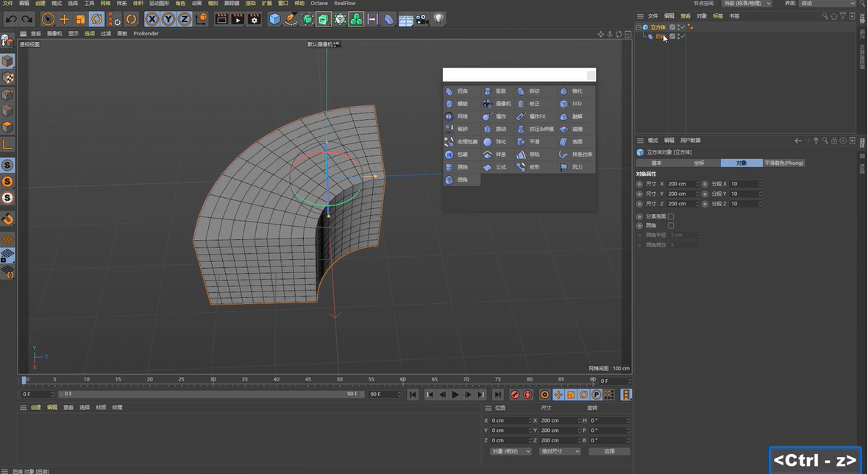This screenshot has width=868, height=474.
Task: Click the Camera object icon
Action: point(421,19)
